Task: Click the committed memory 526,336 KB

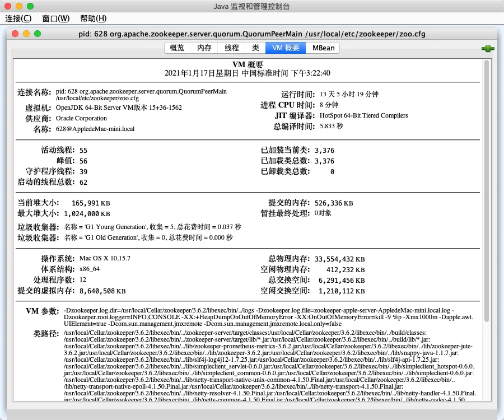Action: 334,203
